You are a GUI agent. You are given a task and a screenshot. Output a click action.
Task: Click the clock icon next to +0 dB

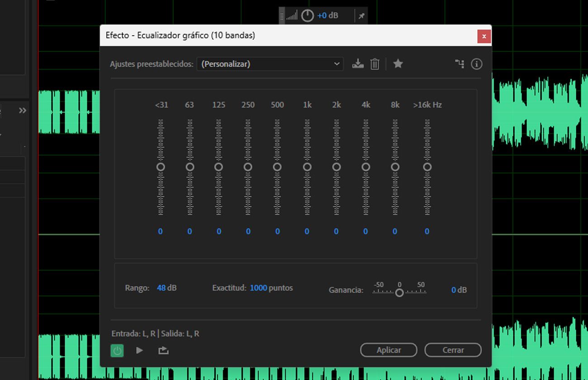(x=307, y=15)
